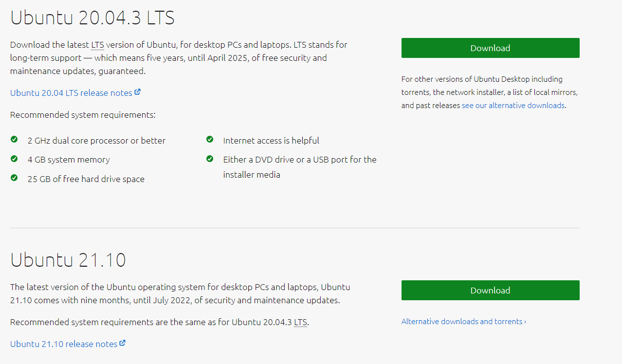Click '25 GB of free hard drive space' text
The height and width of the screenshot is (364, 622).
click(86, 179)
